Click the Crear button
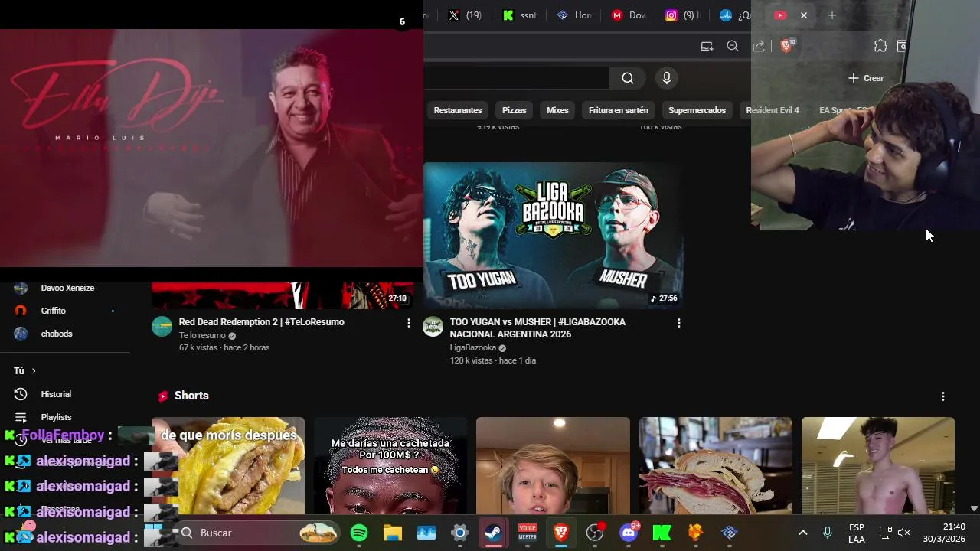Screen dimensions: 980x551 866,78
